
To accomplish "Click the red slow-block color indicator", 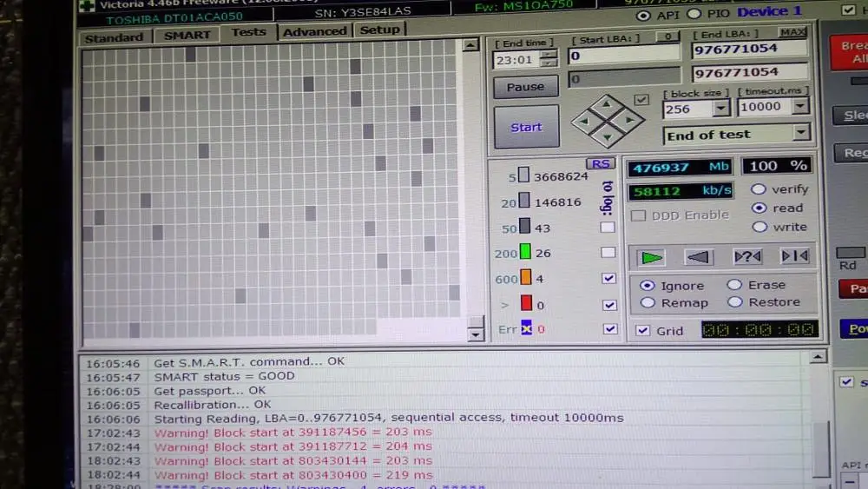I will tap(527, 303).
